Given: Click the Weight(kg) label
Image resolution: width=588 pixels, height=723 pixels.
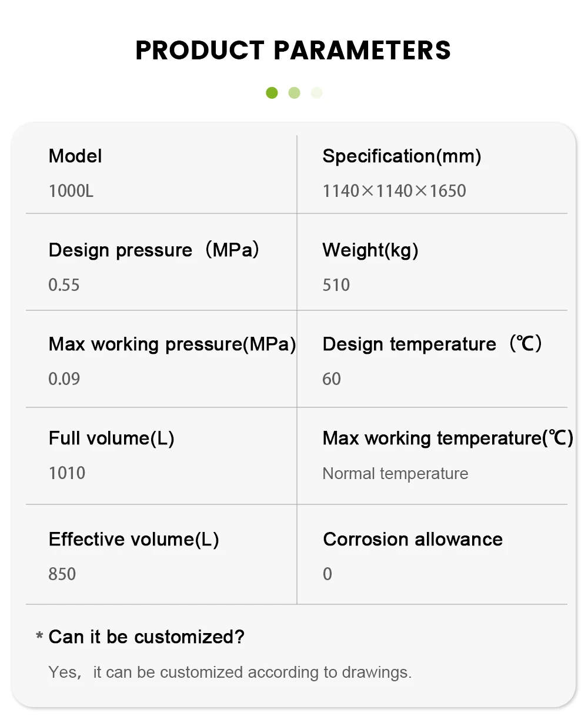Looking at the screenshot, I should (370, 250).
